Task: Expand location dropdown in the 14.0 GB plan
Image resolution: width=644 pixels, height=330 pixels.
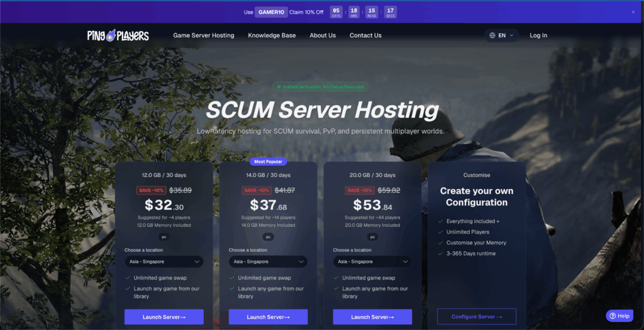Action: [268, 262]
